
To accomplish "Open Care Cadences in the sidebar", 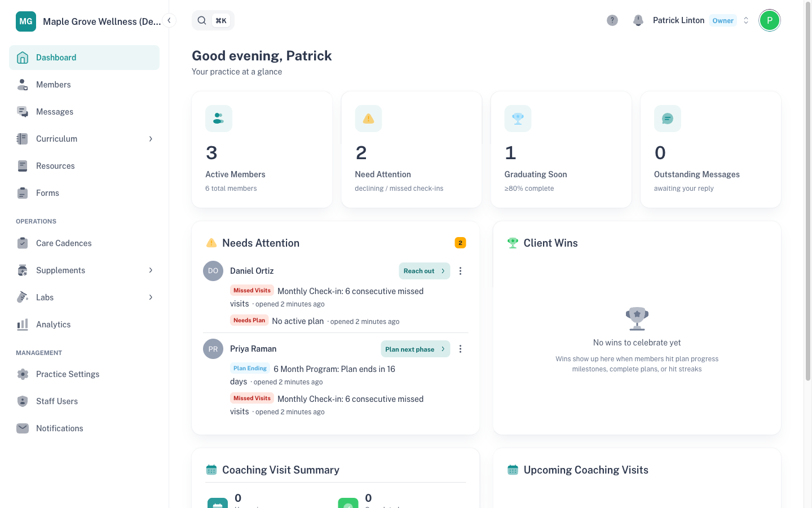I will (x=84, y=243).
